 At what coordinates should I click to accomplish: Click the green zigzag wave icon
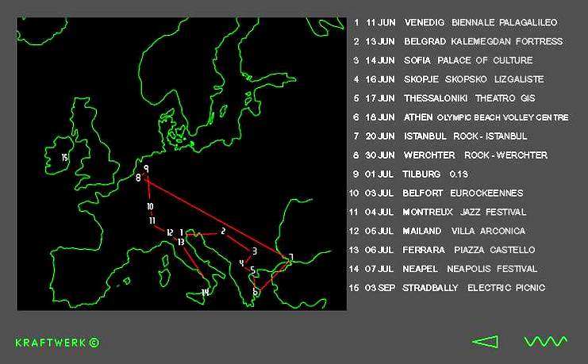545,342
